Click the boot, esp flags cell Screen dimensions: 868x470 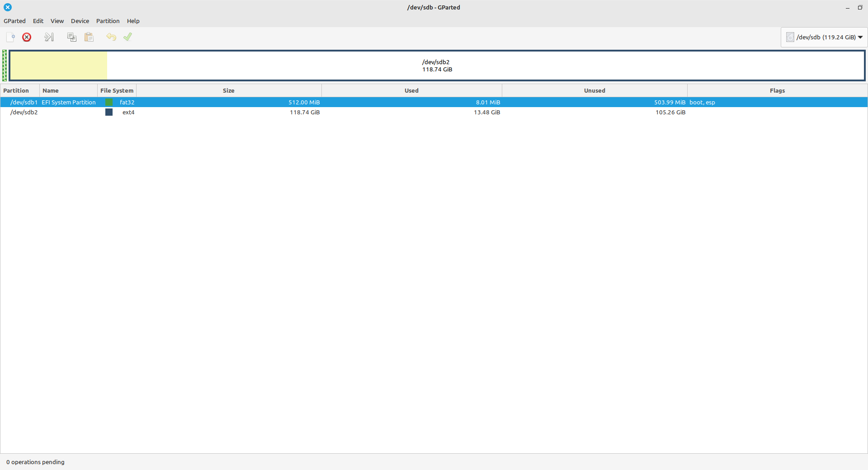tap(702, 102)
